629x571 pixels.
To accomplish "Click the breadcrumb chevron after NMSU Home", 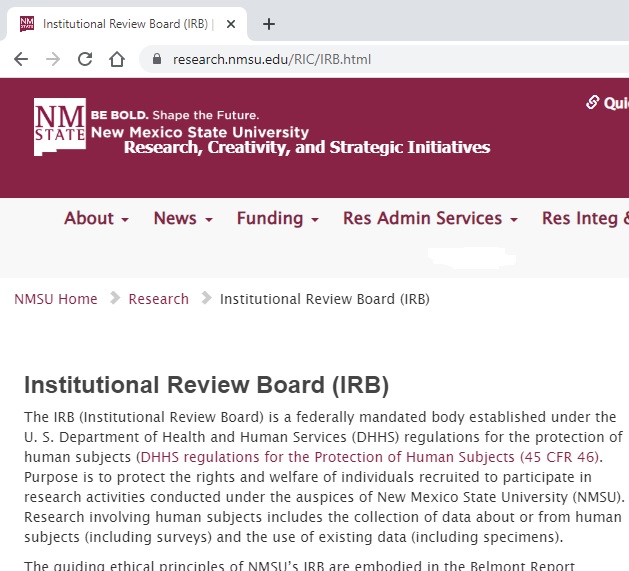I will tap(115, 298).
